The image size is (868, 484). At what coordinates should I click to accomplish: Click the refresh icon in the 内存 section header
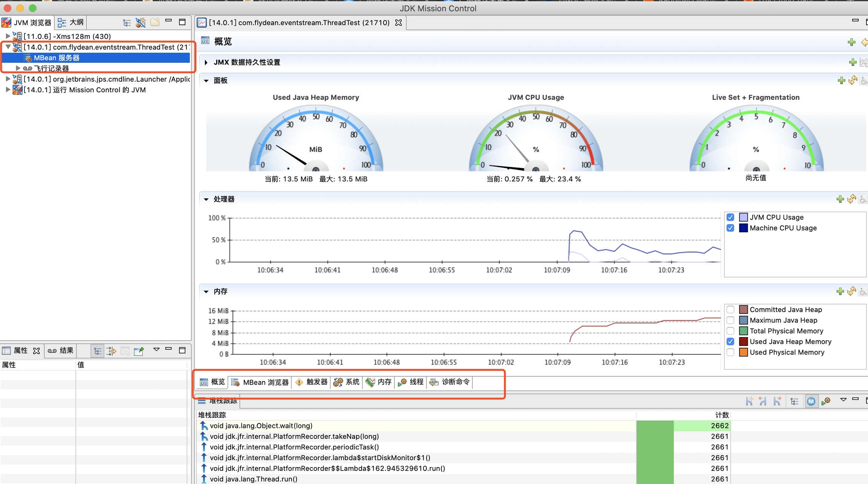coord(851,291)
